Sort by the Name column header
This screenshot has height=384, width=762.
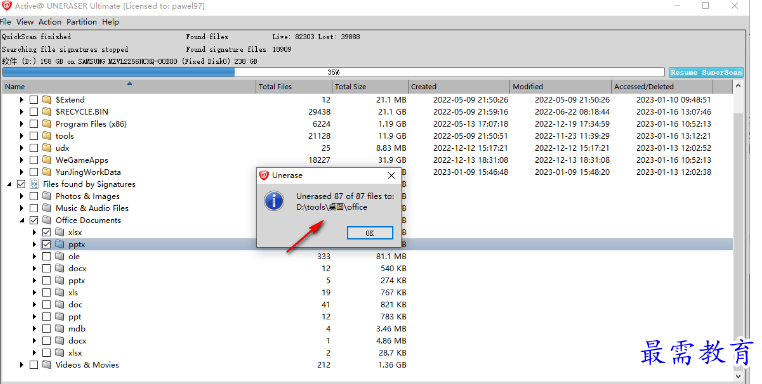coord(129,87)
